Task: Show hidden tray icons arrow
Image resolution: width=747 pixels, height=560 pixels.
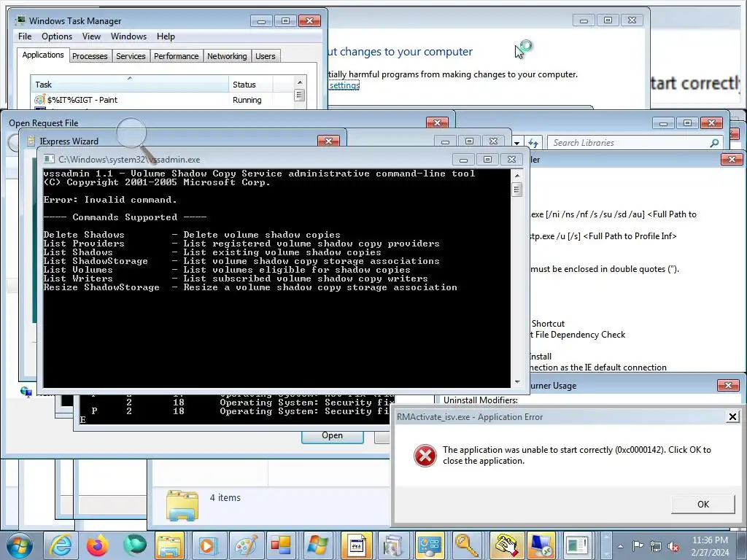Action: point(620,546)
